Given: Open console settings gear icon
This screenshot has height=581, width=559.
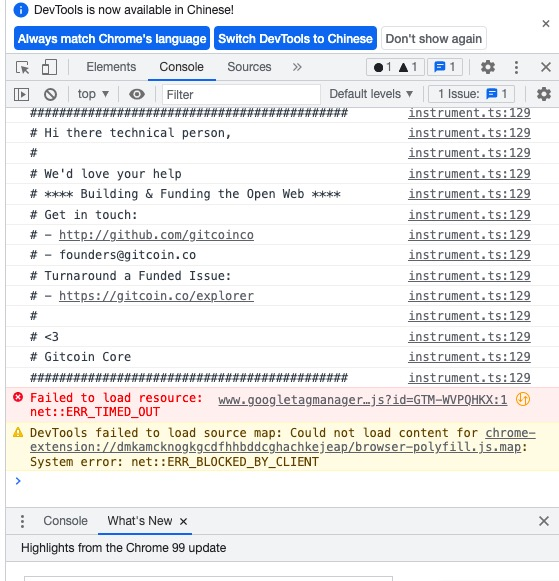Looking at the screenshot, I should (x=543, y=94).
